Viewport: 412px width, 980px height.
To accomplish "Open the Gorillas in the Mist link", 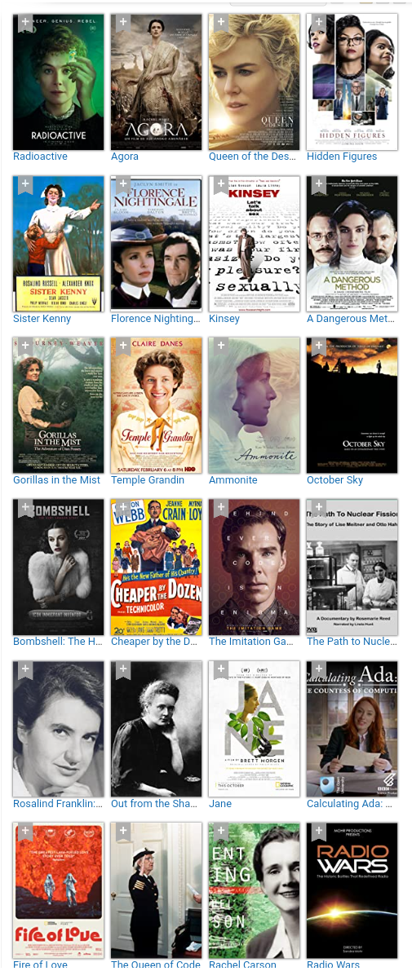I will pyautogui.click(x=56, y=480).
